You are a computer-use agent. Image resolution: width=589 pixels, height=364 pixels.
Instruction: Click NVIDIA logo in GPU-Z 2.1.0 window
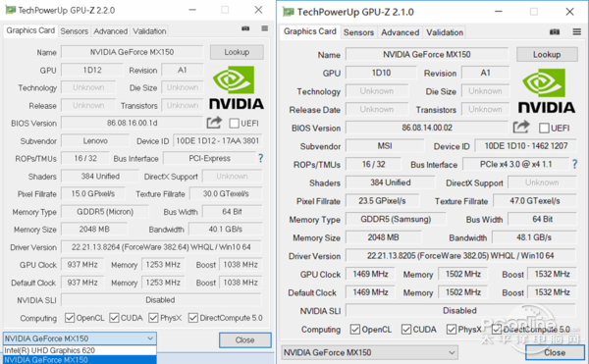547,91
